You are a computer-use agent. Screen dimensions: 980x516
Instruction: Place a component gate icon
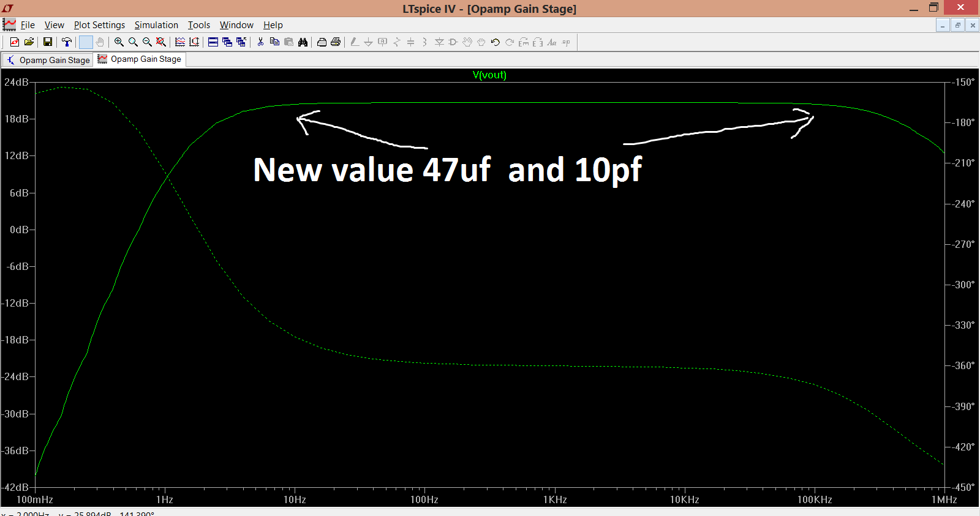(x=453, y=42)
